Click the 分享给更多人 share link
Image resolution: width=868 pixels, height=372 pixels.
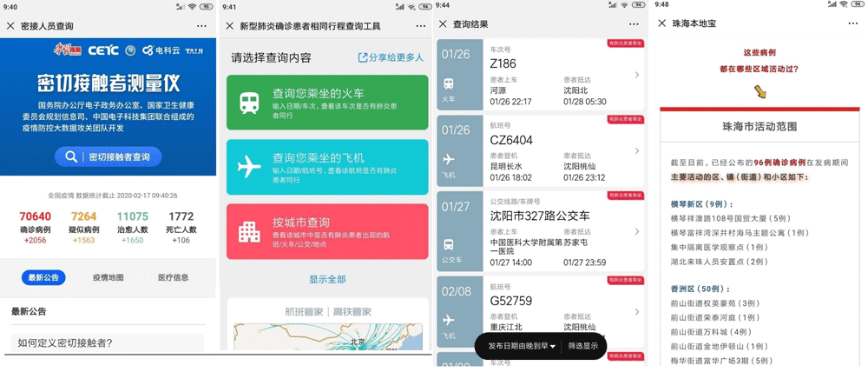pyautogui.click(x=391, y=57)
